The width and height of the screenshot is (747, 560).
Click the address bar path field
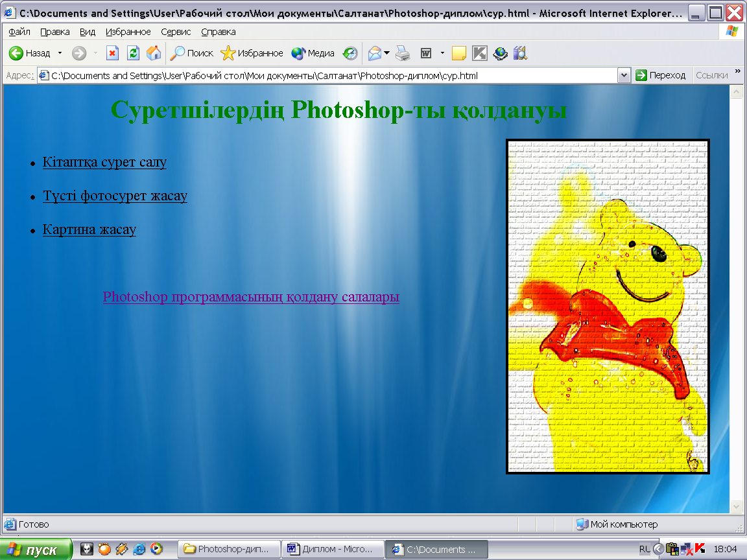tap(327, 76)
